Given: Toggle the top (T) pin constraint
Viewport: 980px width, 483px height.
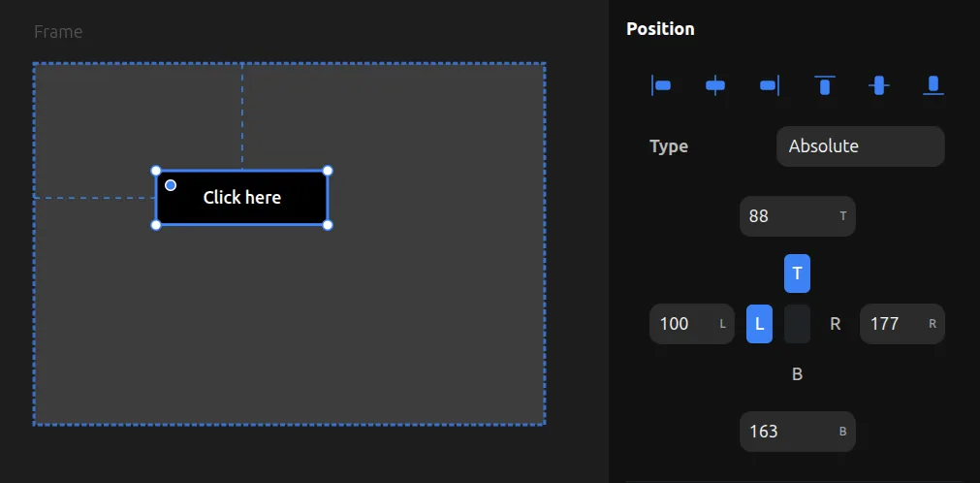Looking at the screenshot, I should click(x=797, y=274).
